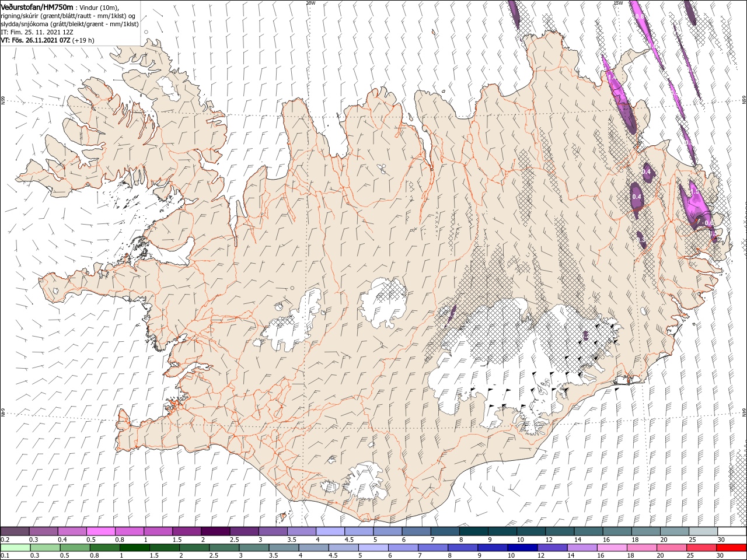747x560 pixels.
Task: Select the dark teal swatch labeled 8 in upper legend
Action: (x=473, y=531)
